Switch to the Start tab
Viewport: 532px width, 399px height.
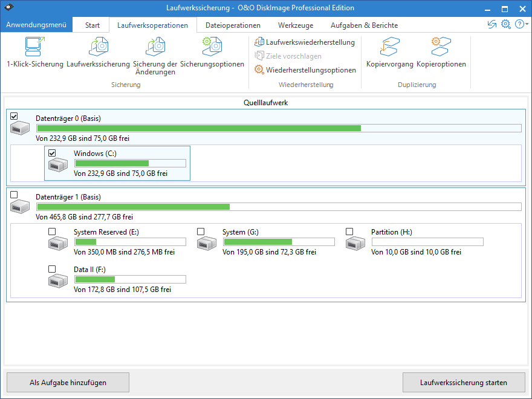92,25
